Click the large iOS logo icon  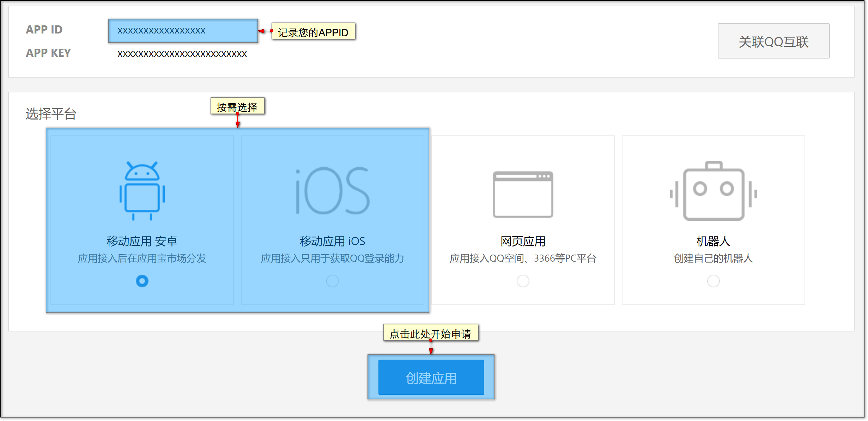coord(332,191)
